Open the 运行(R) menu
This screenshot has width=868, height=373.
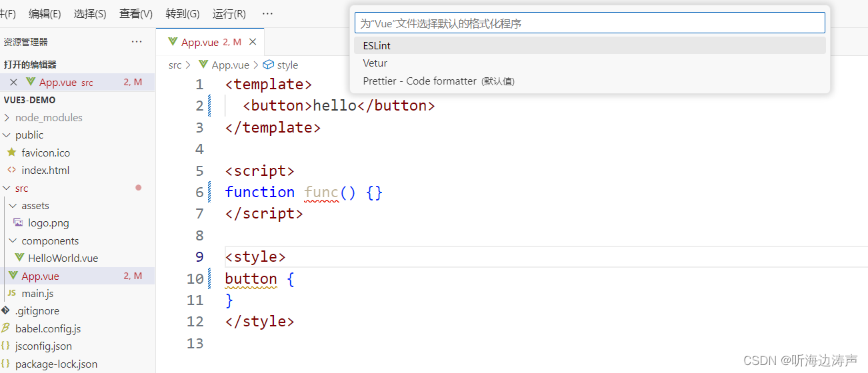click(x=229, y=14)
